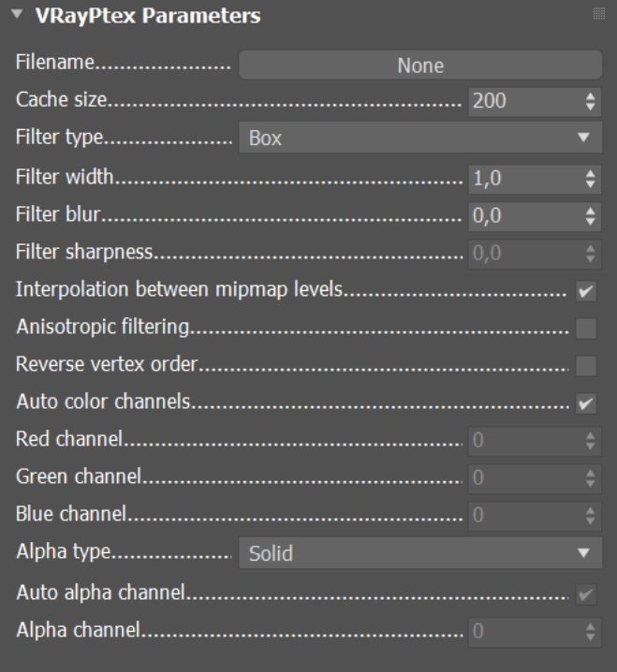The image size is (617, 672).
Task: Click the Filter blur value field
Action: 521,215
